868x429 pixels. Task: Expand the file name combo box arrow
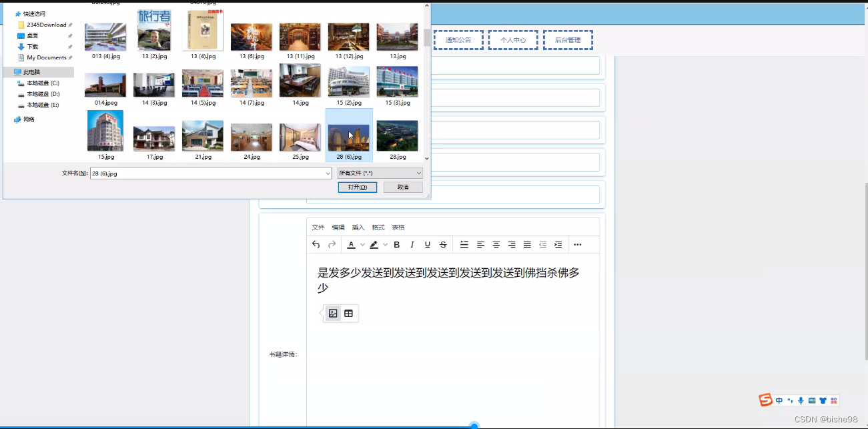[326, 173]
